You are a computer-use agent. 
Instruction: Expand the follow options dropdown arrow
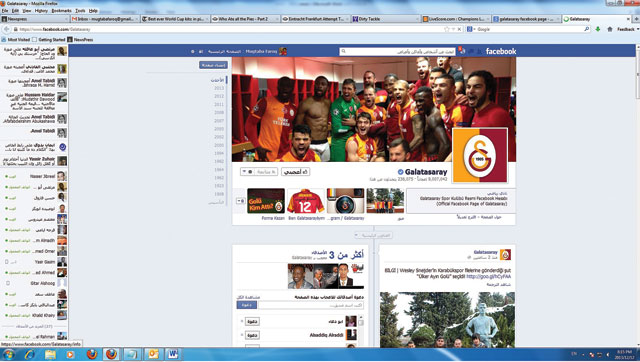coord(244,172)
